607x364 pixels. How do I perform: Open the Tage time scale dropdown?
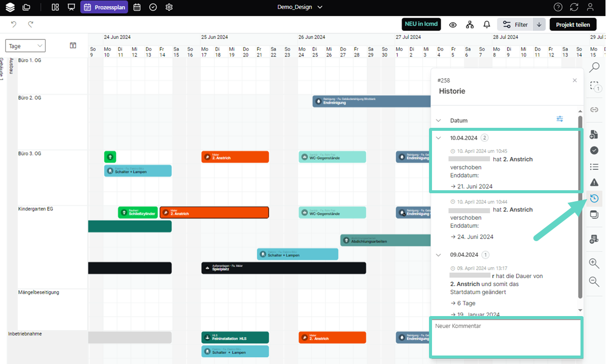(x=25, y=46)
